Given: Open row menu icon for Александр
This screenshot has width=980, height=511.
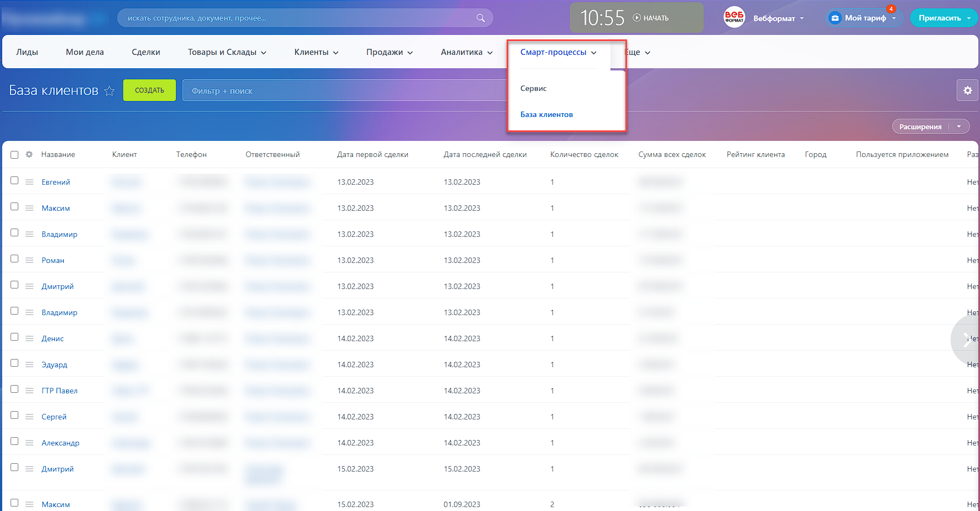Looking at the screenshot, I should click(29, 443).
